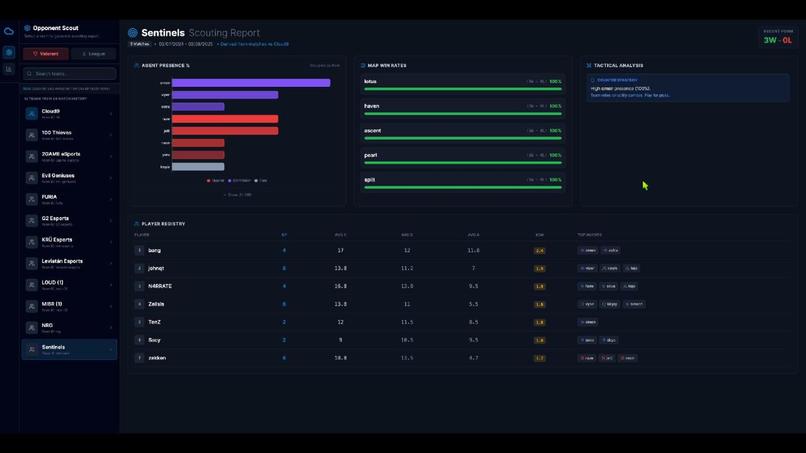Screen dimensions: 806x453
Task: Click the 100 Thieves team avatar
Action: tap(31, 135)
